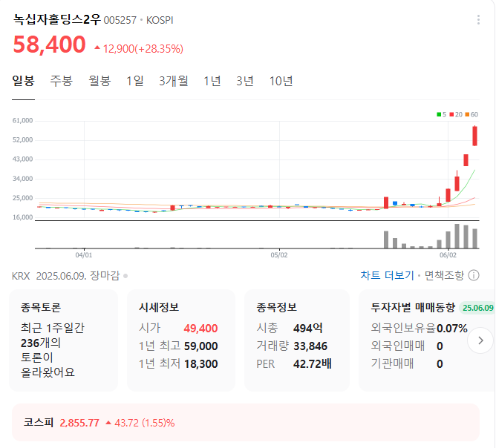Viewport: 496px width, 448px height.
Task: Click the current price 58,400
Action: tap(49, 45)
